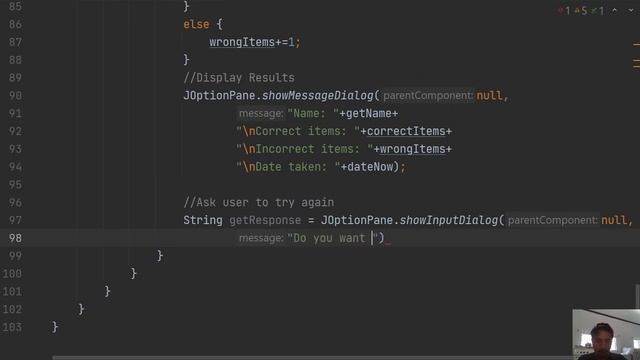Click the 'message:' hint on line 91
This screenshot has height=360, width=640.
point(261,113)
